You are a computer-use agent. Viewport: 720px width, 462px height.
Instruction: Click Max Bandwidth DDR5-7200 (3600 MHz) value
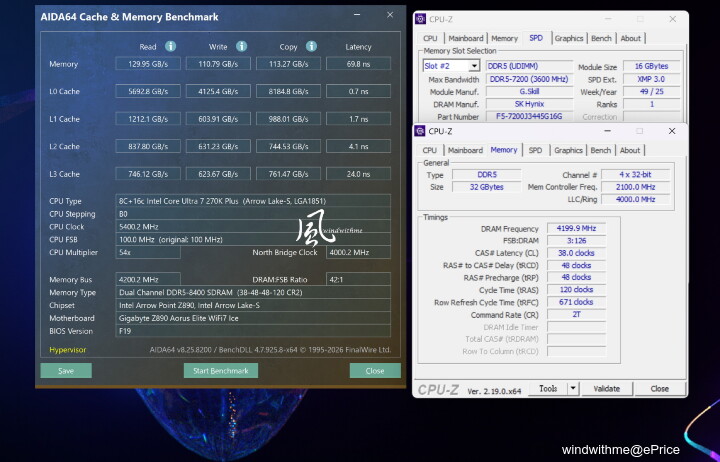(x=529, y=79)
